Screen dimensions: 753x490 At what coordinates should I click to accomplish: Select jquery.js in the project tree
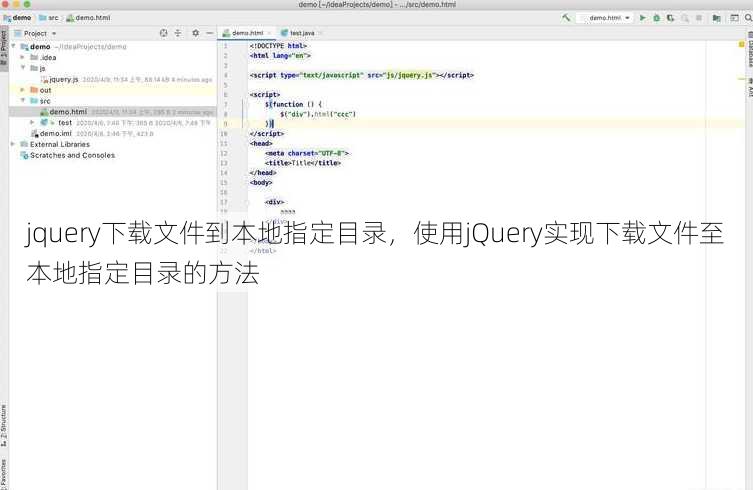pos(63,79)
